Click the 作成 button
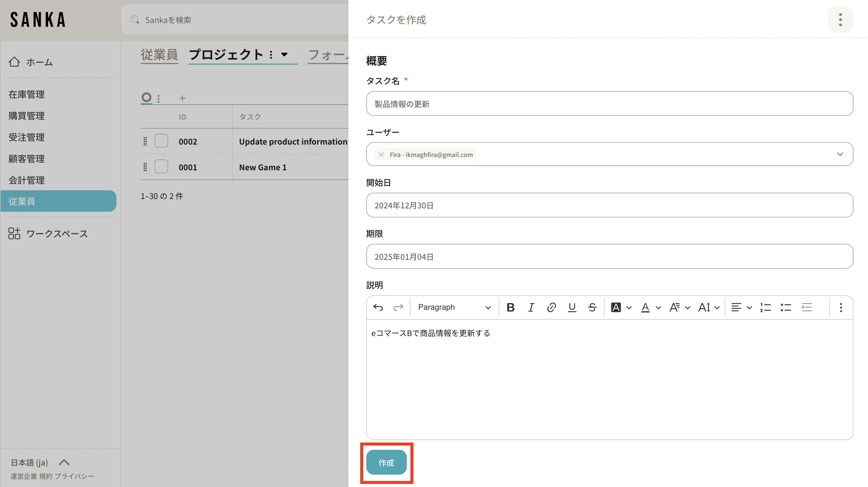The width and height of the screenshot is (868, 487). (x=386, y=462)
